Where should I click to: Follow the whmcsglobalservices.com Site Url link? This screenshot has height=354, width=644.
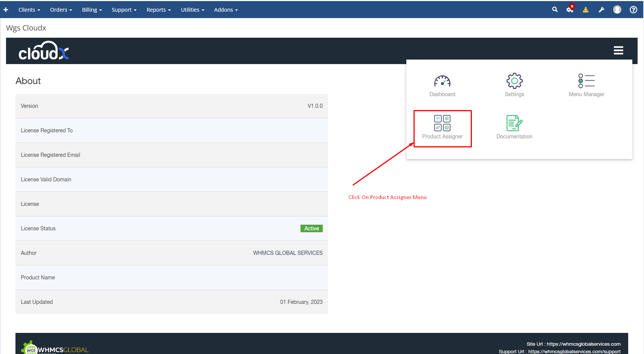click(x=583, y=344)
